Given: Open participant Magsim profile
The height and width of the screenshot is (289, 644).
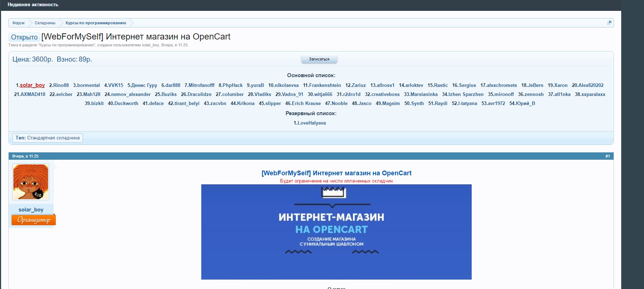Looking at the screenshot, I should (x=391, y=103).
